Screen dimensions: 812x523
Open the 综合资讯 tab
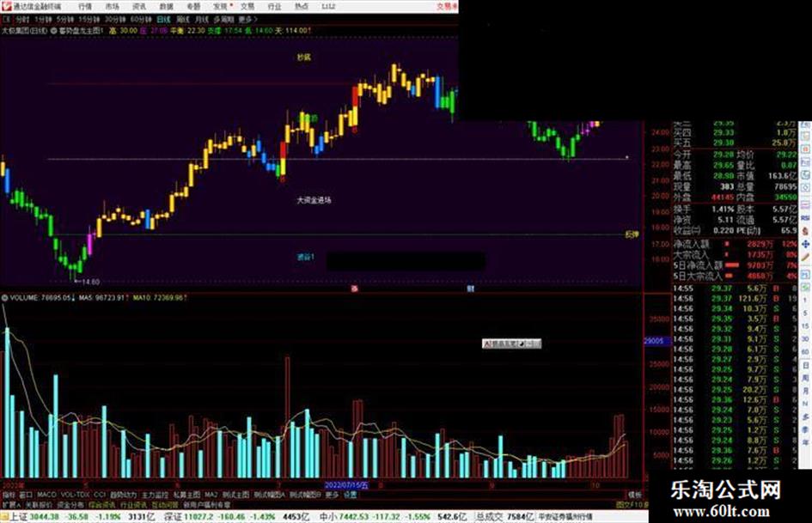coord(102,504)
